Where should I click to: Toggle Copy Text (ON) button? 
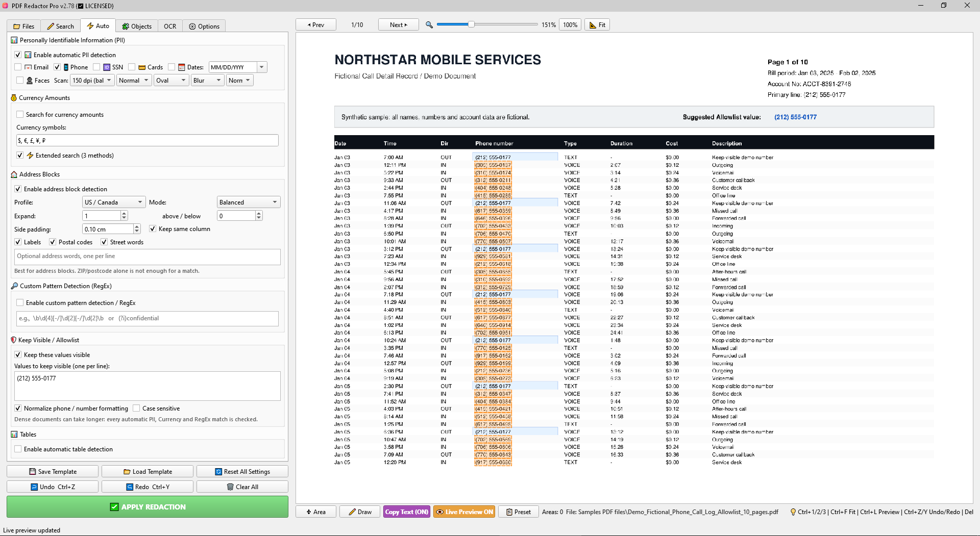[x=406, y=512]
